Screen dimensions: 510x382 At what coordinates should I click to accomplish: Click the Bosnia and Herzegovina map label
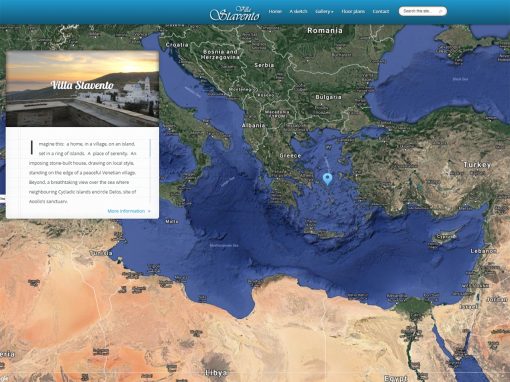[220, 54]
